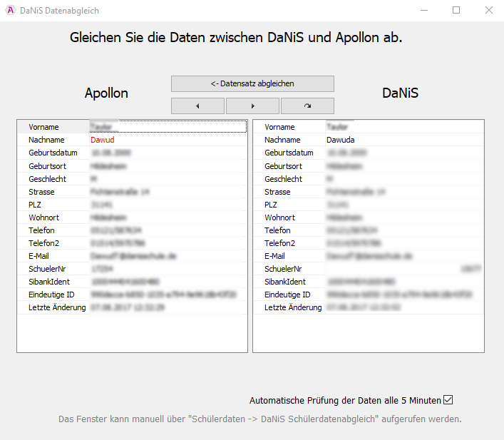Click the DaNiS 'Geschlecht' row label
This screenshot has height=440, width=504.
(283, 179)
